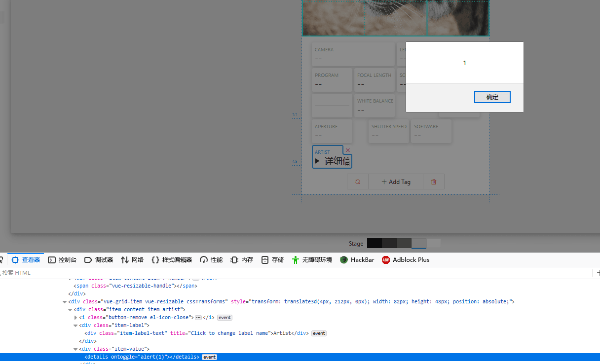Click the event badge on the details row
Screen dimensions: 600x364
click(x=209, y=357)
